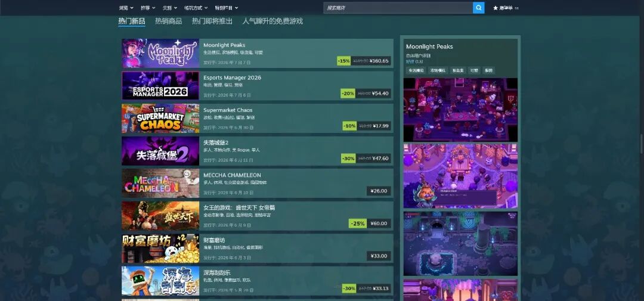644x301 pixels.
Task: Click the page vertical scrollbar thumb
Action: [641, 144]
